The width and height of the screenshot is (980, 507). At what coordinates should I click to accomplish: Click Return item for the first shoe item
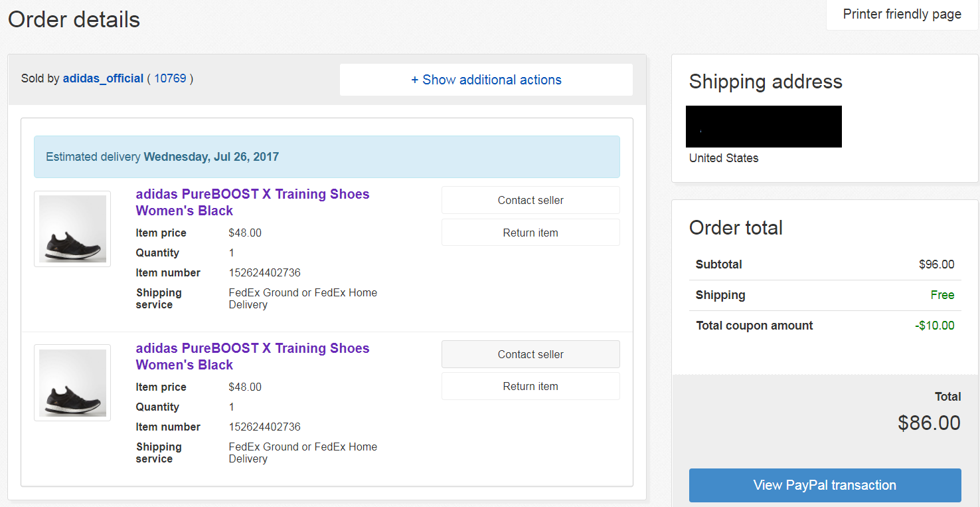531,233
